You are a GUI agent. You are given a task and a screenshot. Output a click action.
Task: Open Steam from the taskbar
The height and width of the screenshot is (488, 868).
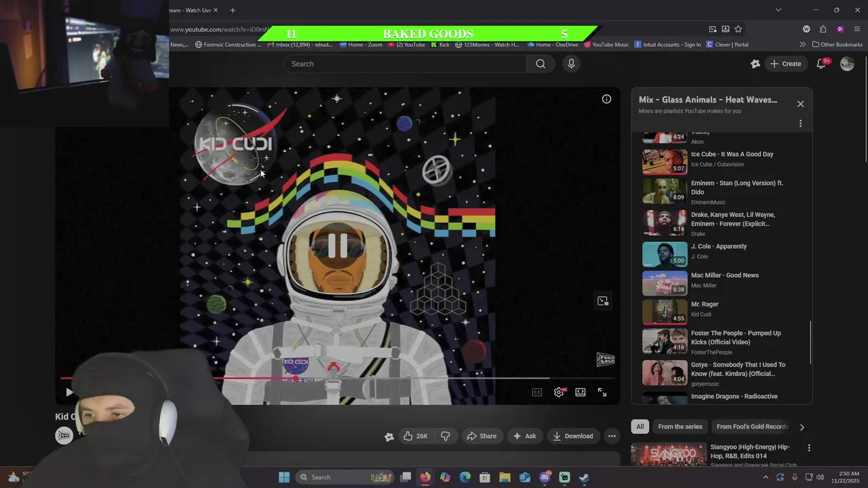coord(584,477)
